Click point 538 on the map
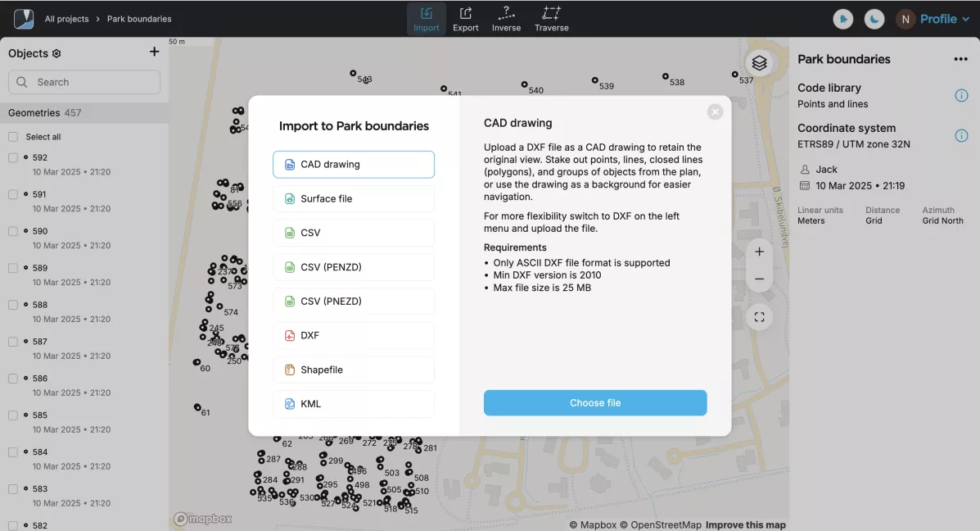 click(x=666, y=76)
